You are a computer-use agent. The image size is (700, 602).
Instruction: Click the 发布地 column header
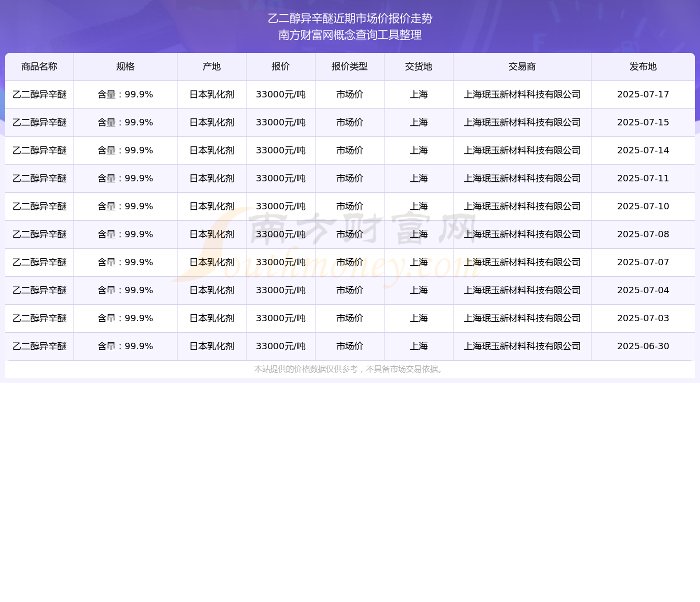pos(643,66)
